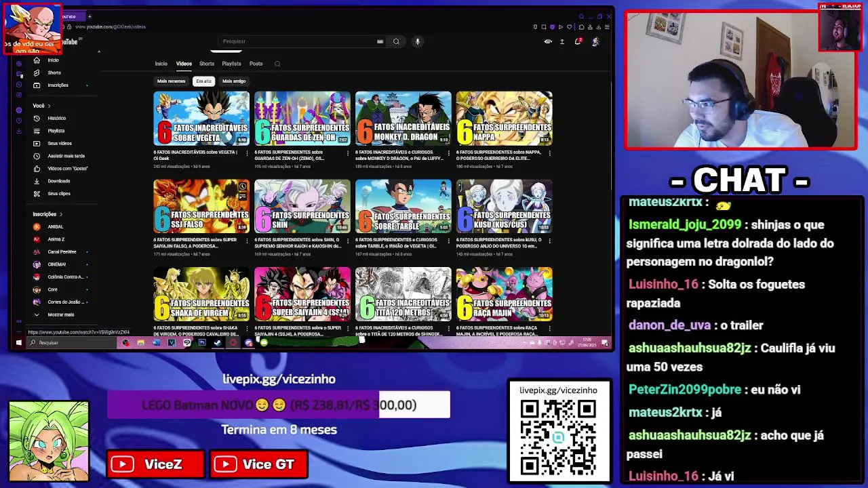Open the on-screen keyboard icon in search

(380, 41)
